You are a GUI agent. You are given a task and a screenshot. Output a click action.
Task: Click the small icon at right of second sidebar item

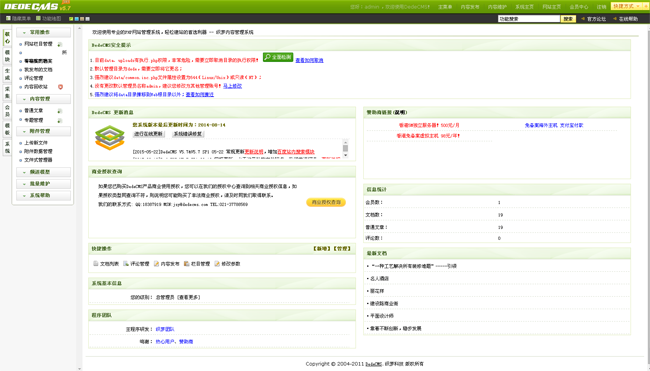tap(64, 53)
